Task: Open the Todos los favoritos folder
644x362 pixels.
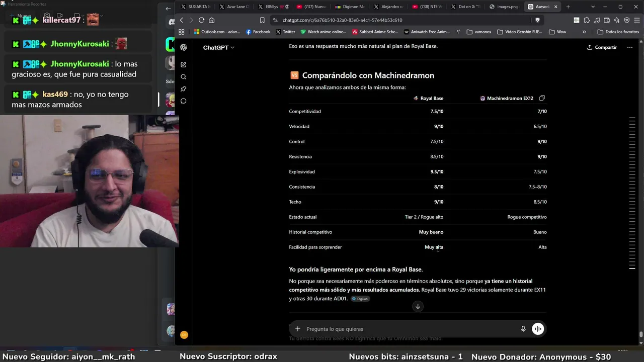Action: tap(618, 32)
